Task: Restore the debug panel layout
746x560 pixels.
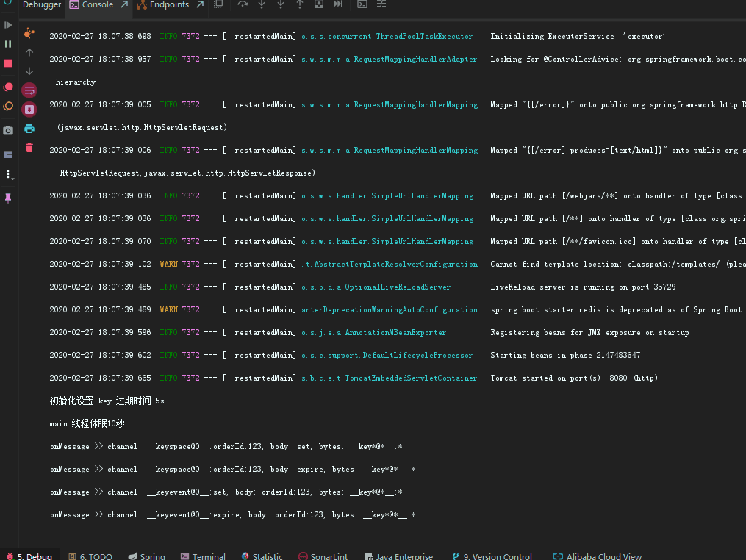Action: tap(8, 154)
